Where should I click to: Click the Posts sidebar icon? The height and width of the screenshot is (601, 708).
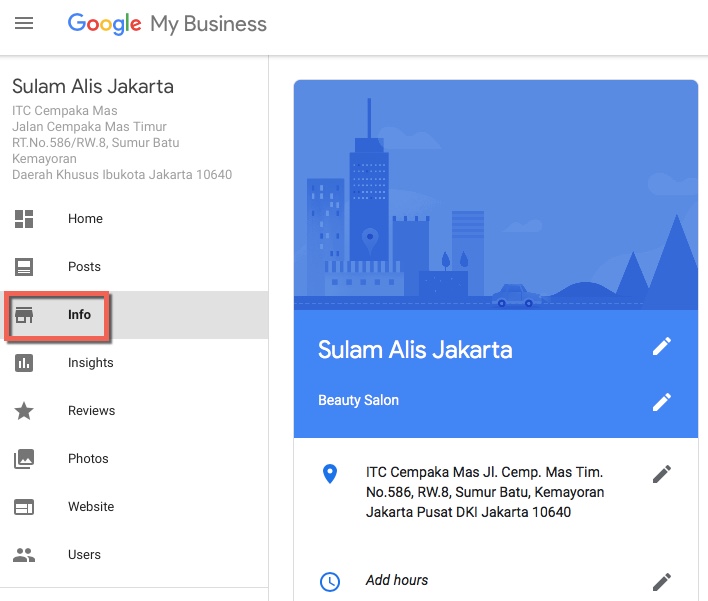24,267
